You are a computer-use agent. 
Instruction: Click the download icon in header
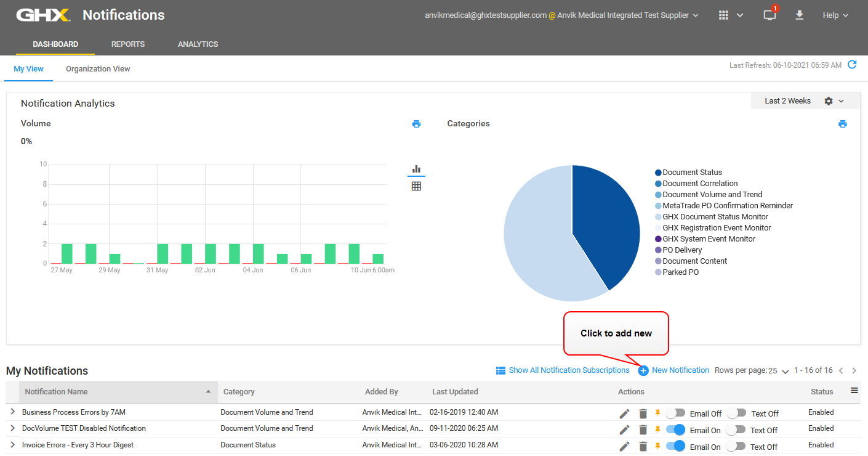tap(800, 15)
